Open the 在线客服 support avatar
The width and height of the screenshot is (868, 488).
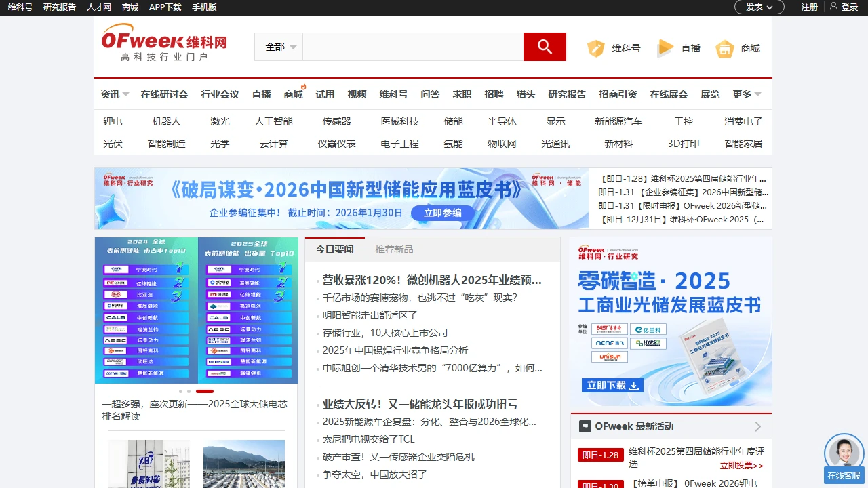coord(844,453)
